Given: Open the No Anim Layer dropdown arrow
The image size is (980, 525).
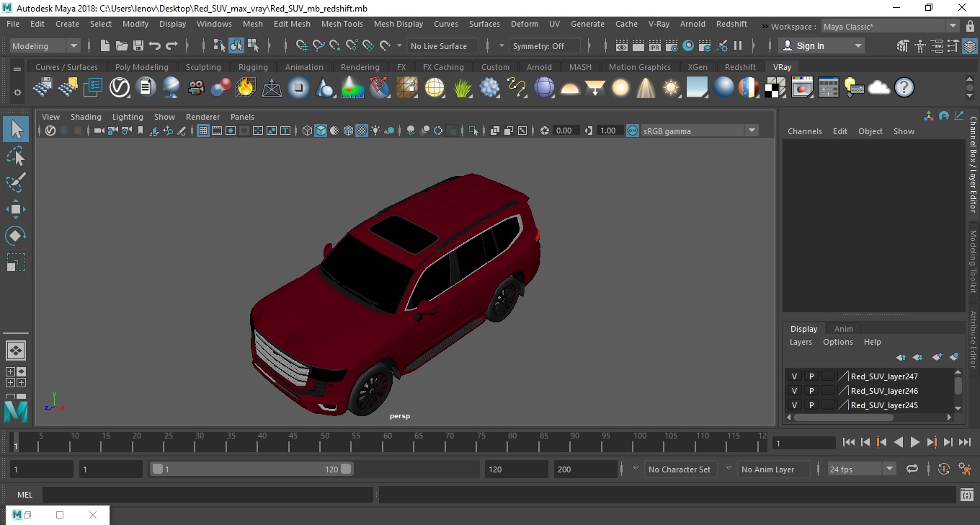Looking at the screenshot, I should pyautogui.click(x=729, y=469).
